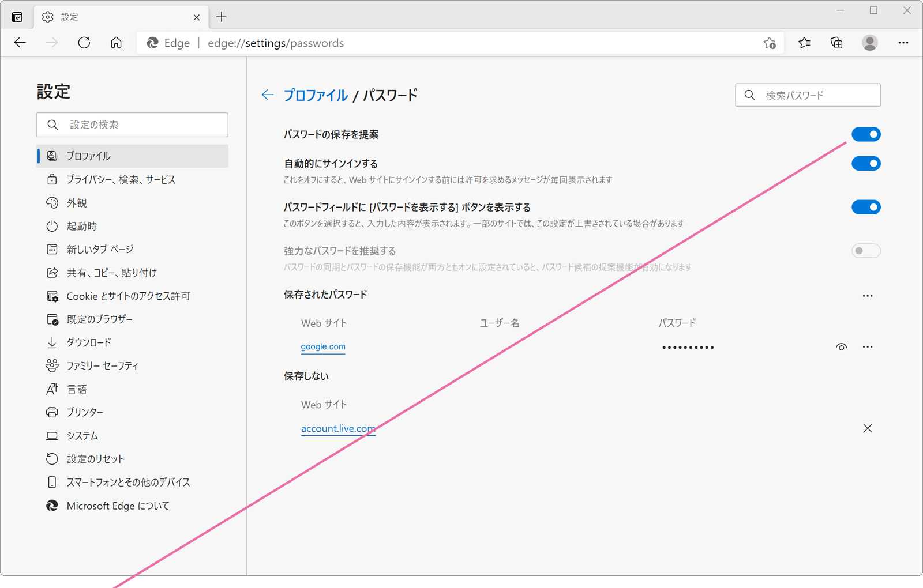Open a new tab with plus button
The image size is (923, 588).
pyautogui.click(x=222, y=17)
